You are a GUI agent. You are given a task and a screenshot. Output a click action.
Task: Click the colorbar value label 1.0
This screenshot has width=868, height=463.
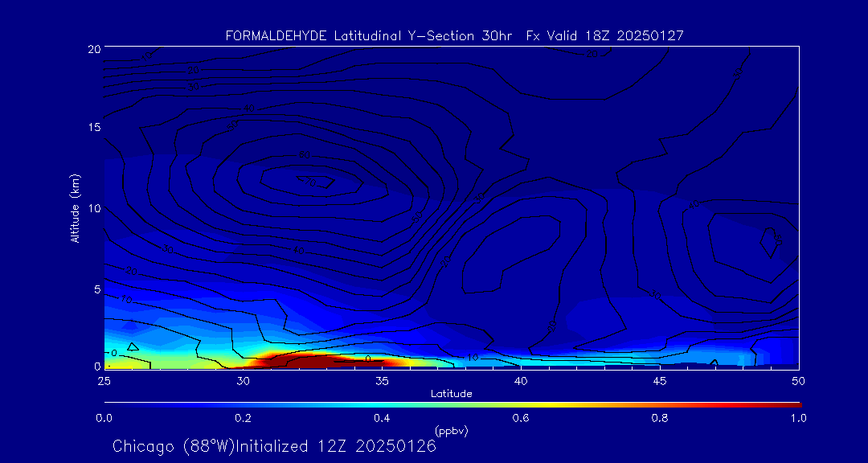point(798,418)
